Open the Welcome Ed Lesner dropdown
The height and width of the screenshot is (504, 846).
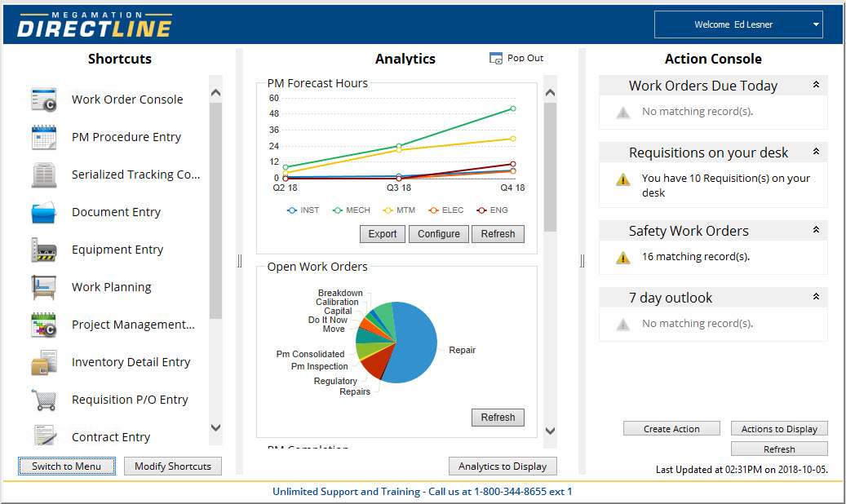tap(738, 24)
